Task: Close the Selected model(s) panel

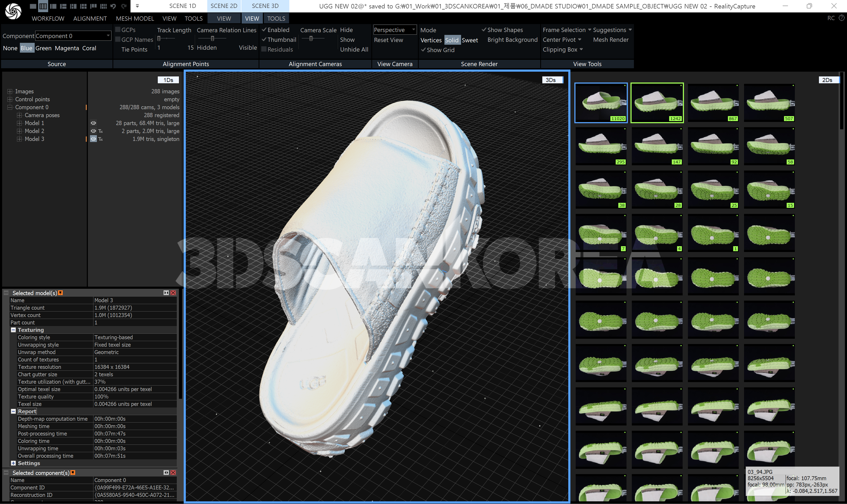Action: coord(173,293)
